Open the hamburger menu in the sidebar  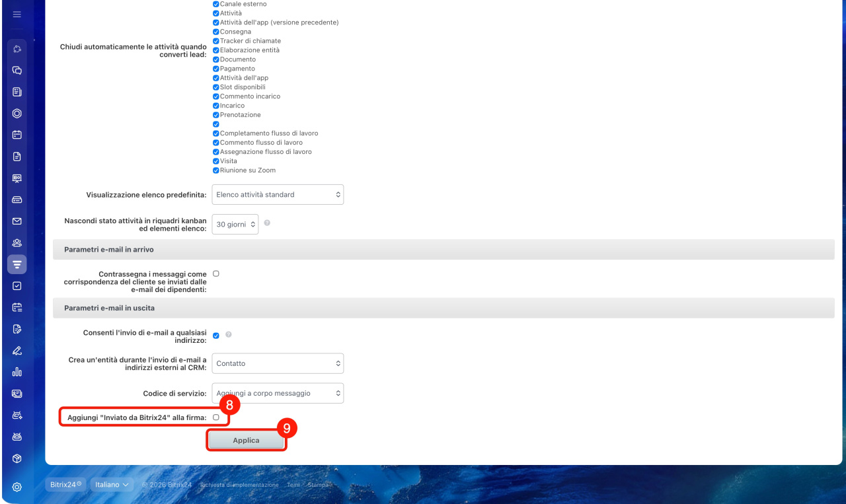point(17,14)
